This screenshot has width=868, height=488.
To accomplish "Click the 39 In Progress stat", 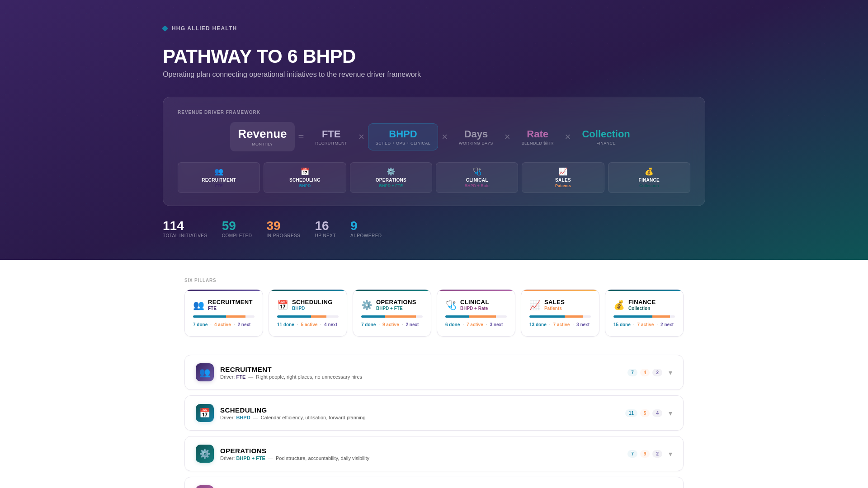I will [283, 229].
